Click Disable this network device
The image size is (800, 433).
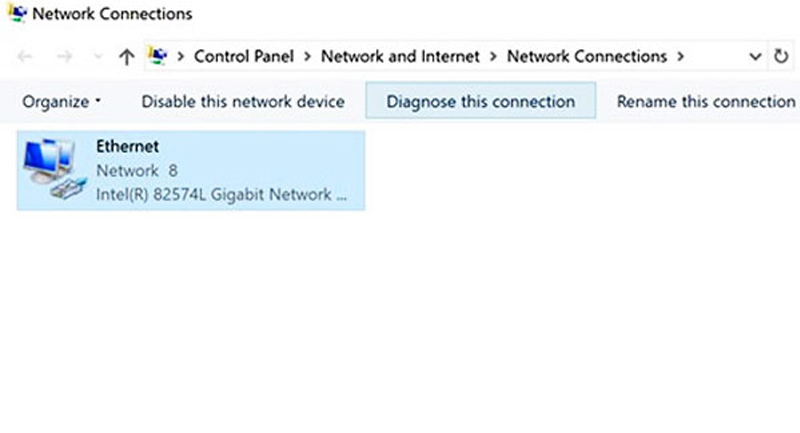click(x=243, y=101)
